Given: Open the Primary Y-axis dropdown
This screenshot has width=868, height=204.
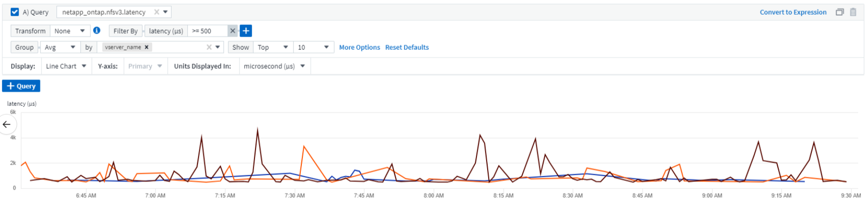Looking at the screenshot, I should click(145, 66).
